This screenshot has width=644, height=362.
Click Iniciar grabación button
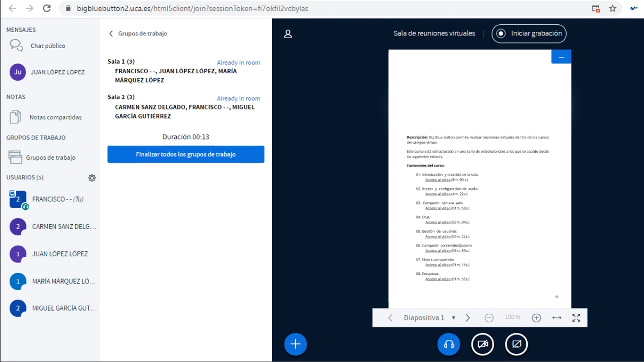(529, 34)
